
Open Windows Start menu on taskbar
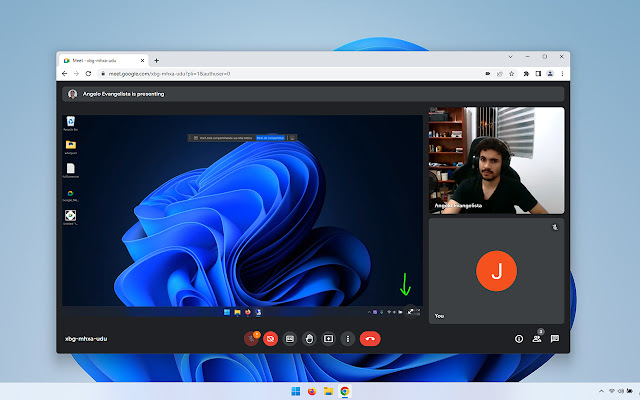[x=296, y=391]
